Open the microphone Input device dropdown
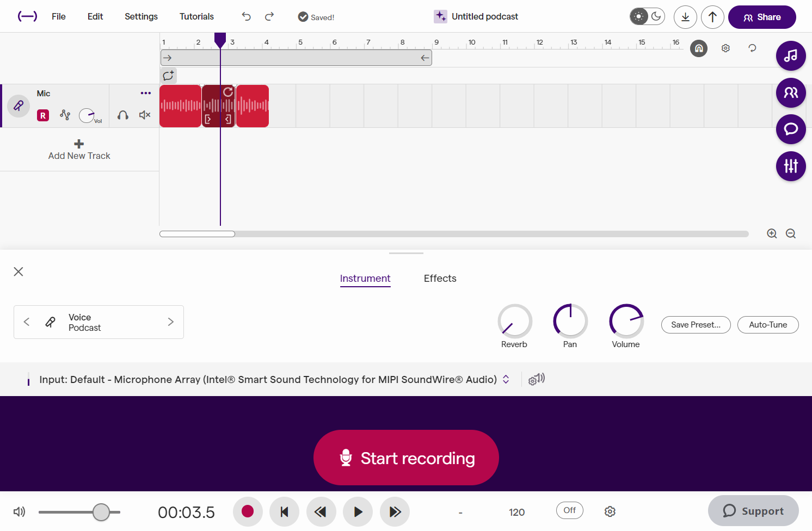This screenshot has height=531, width=812. tap(274, 379)
